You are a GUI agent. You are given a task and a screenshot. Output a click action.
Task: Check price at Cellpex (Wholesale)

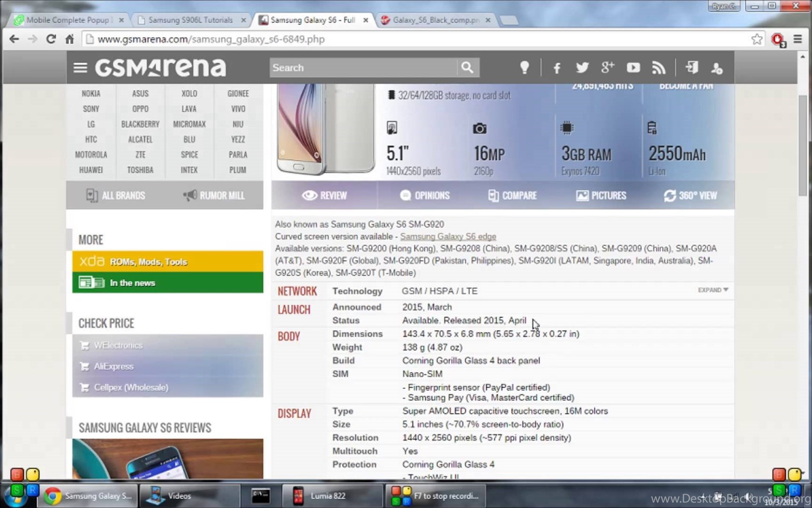pyautogui.click(x=131, y=387)
